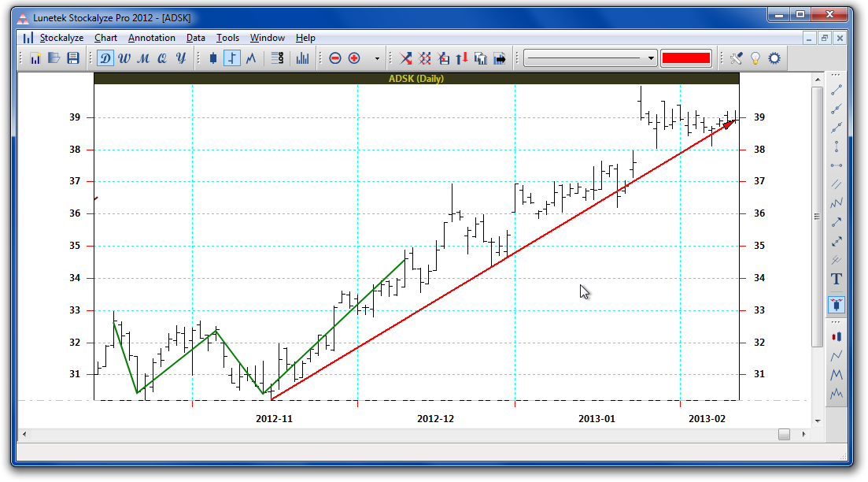Image resolution: width=868 pixels, height=482 pixels.
Task: Click the zoom out minus icon
Action: [335, 58]
